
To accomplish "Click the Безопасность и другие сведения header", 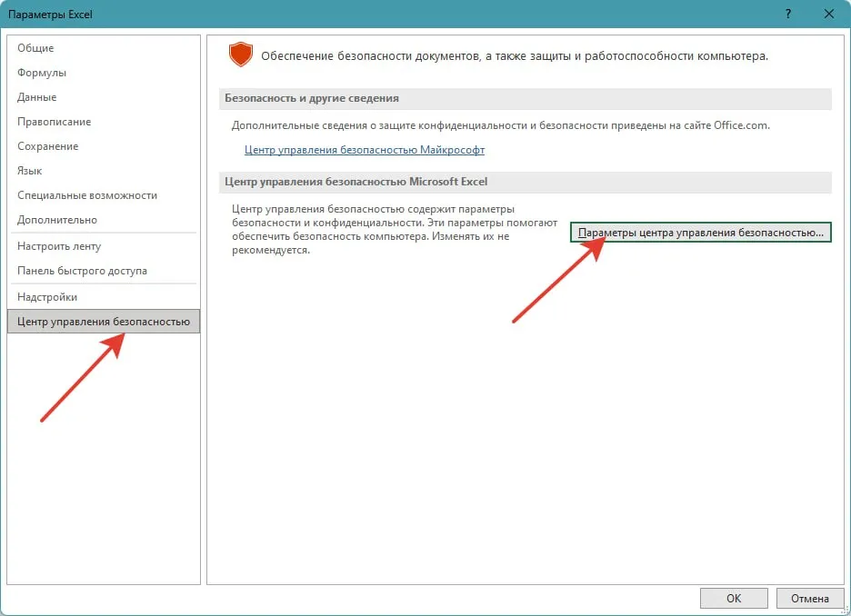I will 312,98.
